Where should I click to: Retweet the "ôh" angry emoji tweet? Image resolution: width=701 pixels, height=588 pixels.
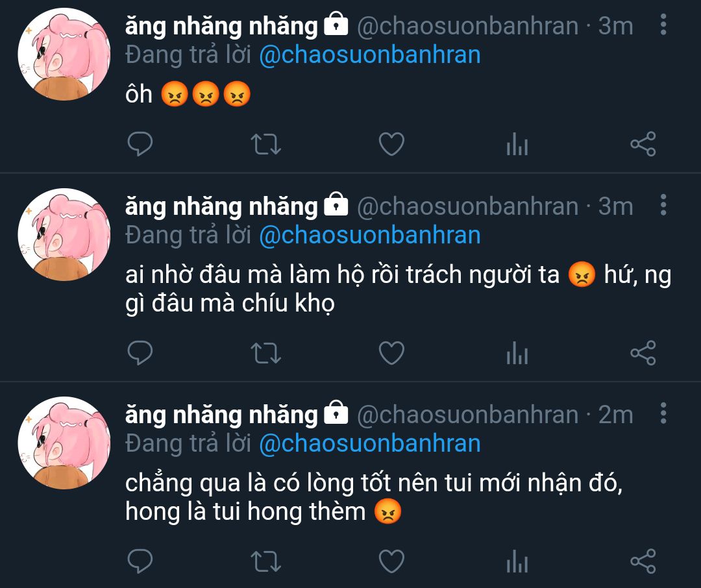coord(265,145)
